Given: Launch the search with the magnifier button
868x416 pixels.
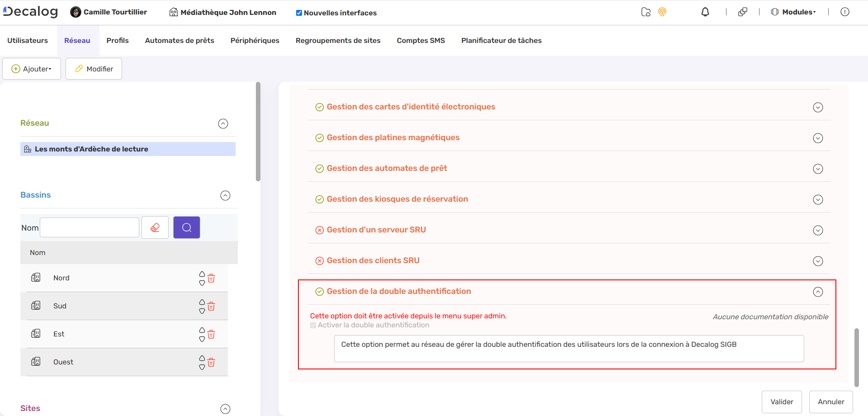Looking at the screenshot, I should coord(186,227).
